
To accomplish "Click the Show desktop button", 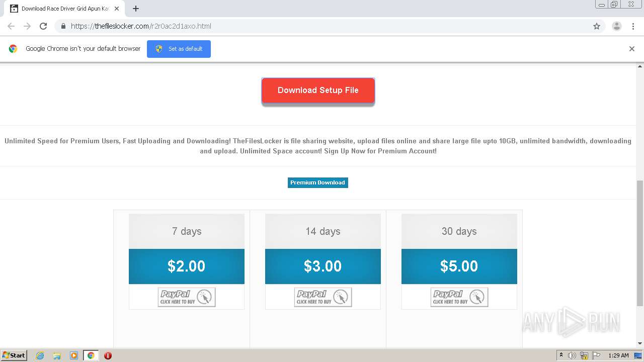I will [x=638, y=355].
